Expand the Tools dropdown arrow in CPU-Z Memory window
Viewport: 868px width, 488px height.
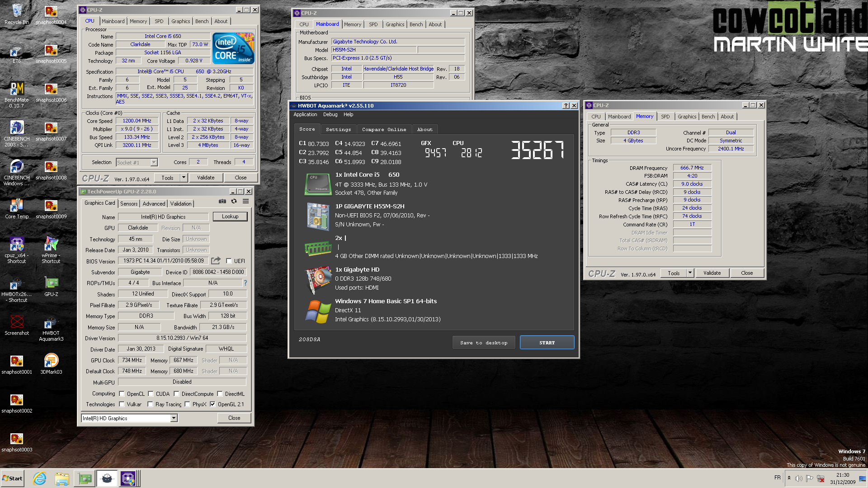click(690, 273)
